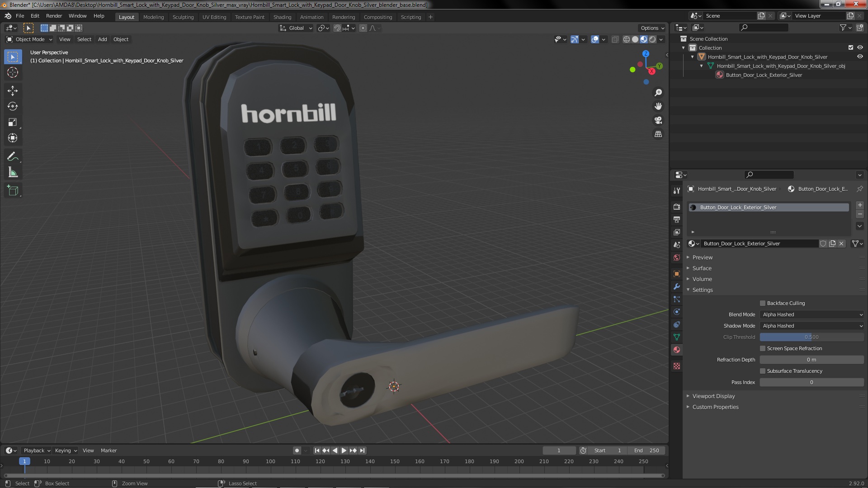The height and width of the screenshot is (488, 868).
Task: Hide Collection with its eye icon
Action: coord(860,47)
